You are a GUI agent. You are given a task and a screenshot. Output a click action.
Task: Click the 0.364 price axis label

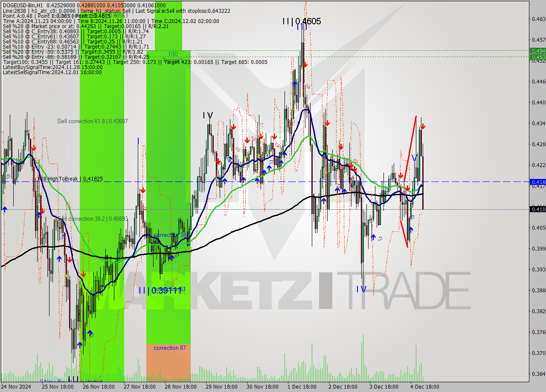(x=538, y=374)
